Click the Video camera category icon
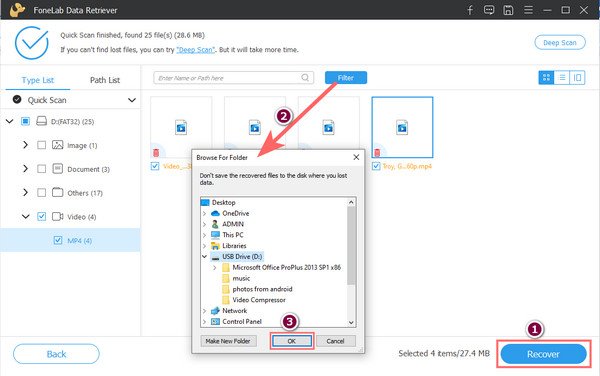 [57, 216]
